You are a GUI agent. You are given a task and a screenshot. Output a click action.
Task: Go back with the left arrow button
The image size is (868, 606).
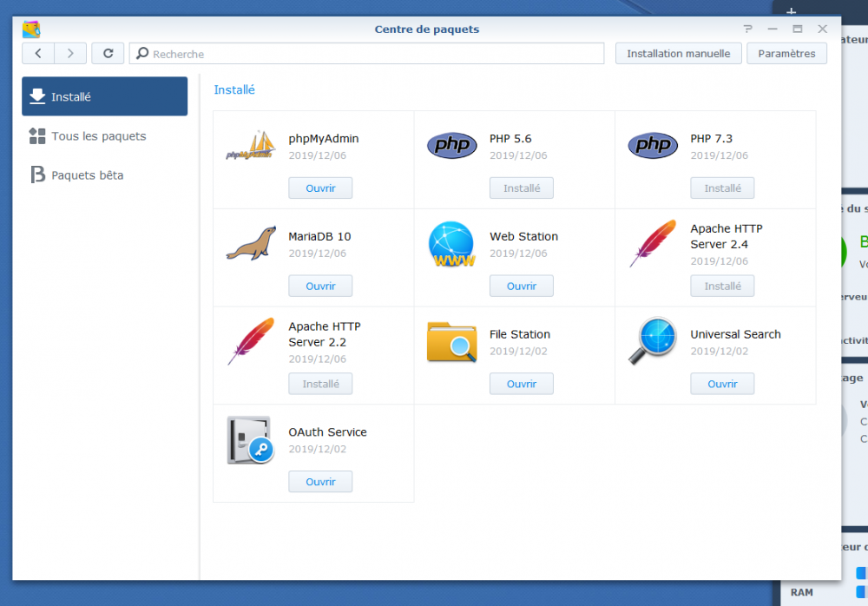(38, 53)
